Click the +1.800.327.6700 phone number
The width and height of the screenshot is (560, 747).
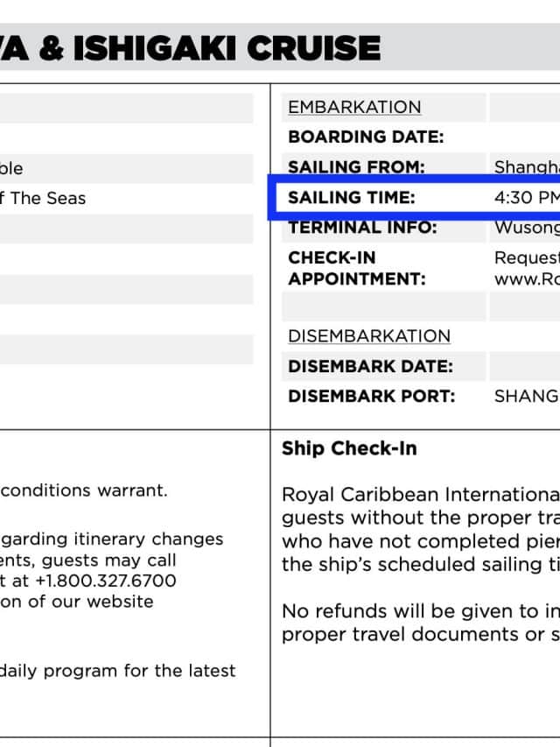coord(104,581)
